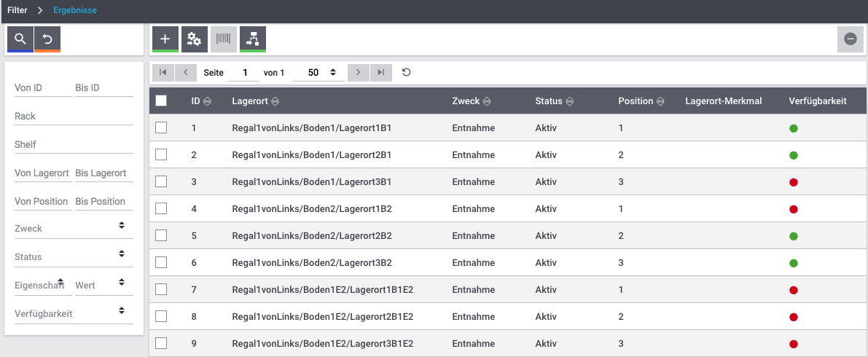Click the Verfügbarkeit column header
The image size is (868, 357).
817,101
